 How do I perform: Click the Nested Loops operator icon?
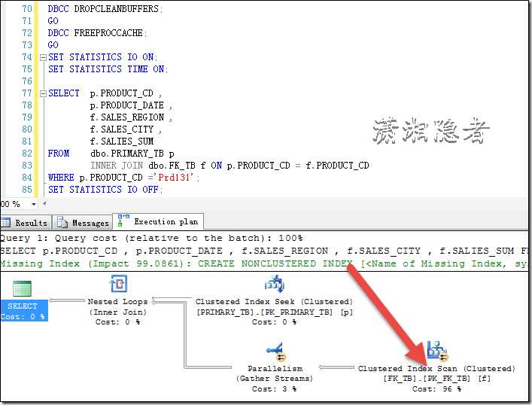[118, 284]
